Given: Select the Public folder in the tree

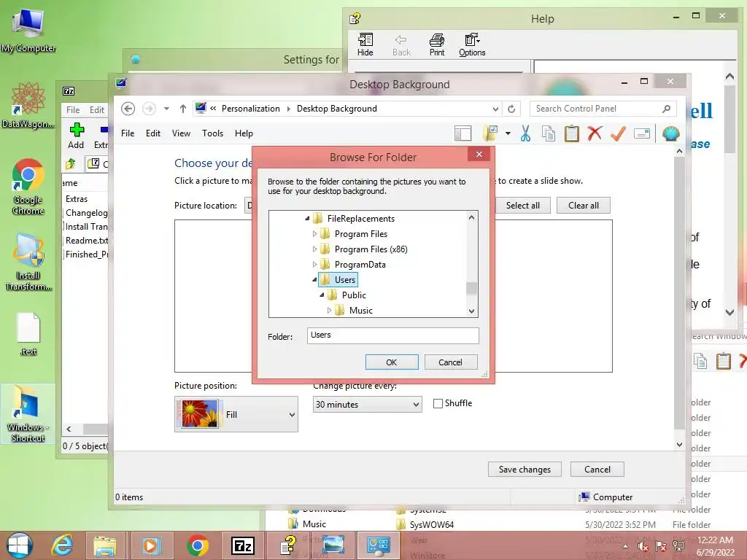Looking at the screenshot, I should pos(354,295).
